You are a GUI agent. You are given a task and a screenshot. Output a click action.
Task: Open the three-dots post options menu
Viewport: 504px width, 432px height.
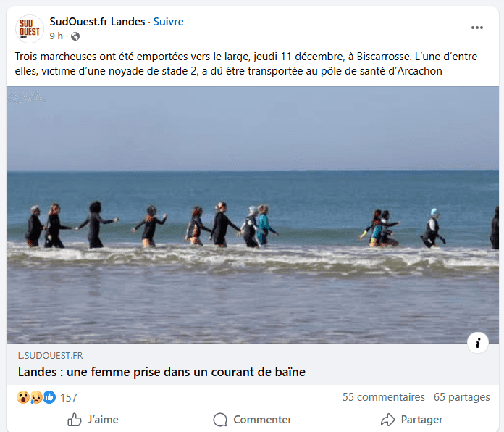(x=477, y=28)
